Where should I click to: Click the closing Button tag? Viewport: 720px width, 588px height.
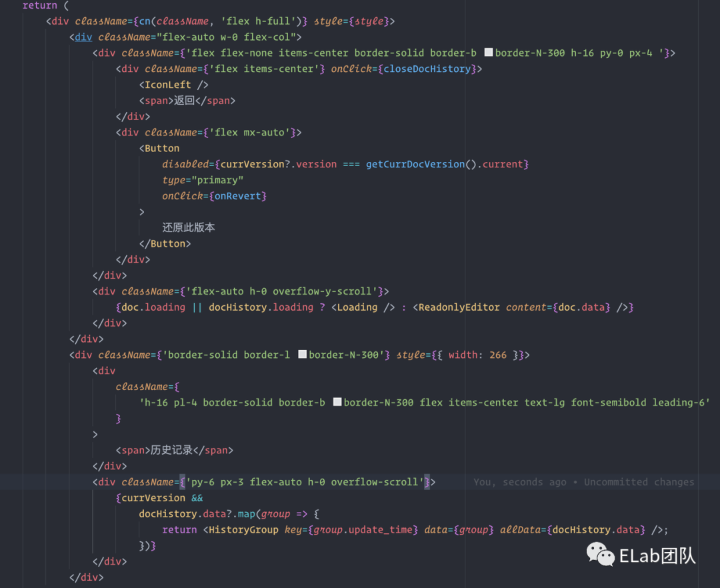165,244
